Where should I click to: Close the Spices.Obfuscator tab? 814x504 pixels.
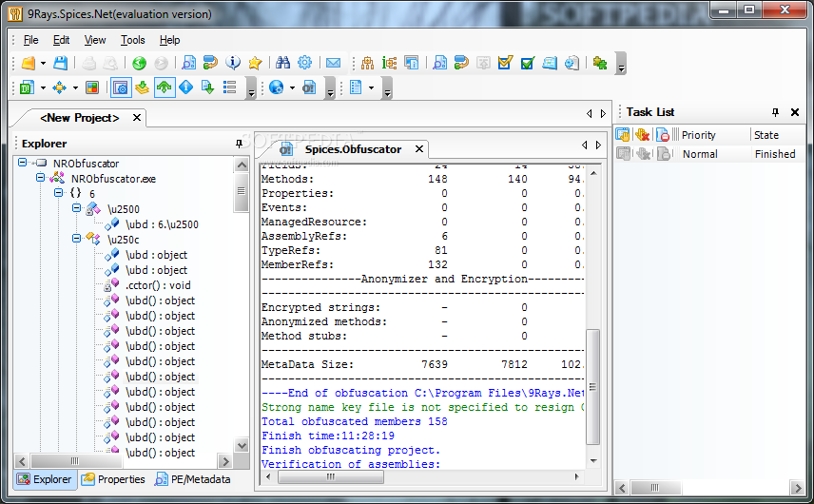coord(419,149)
